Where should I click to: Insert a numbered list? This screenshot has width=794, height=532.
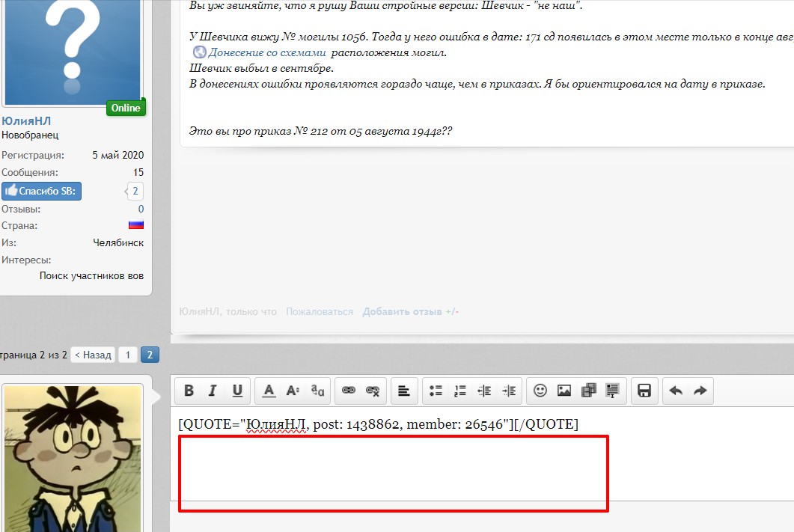[460, 391]
